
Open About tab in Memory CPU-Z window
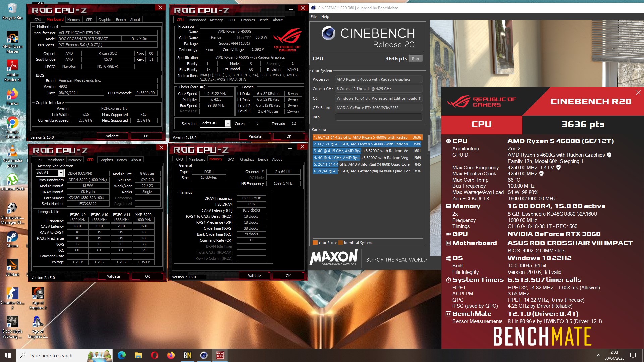tap(277, 159)
